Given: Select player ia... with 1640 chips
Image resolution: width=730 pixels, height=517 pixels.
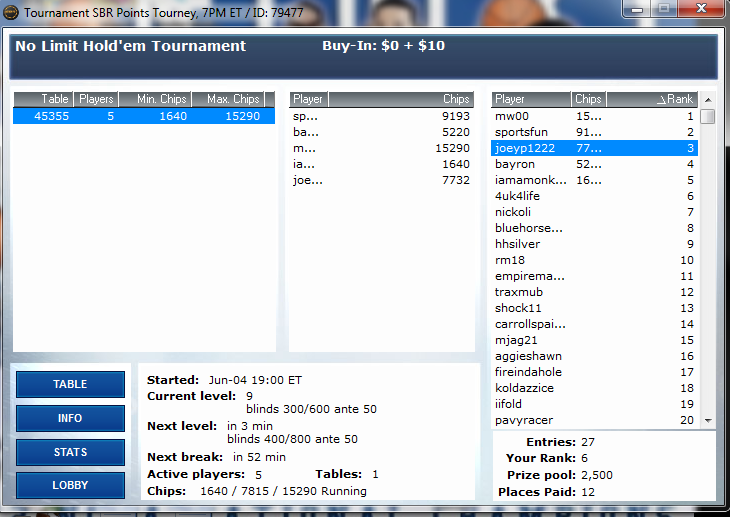Looking at the screenshot, I should (381, 164).
